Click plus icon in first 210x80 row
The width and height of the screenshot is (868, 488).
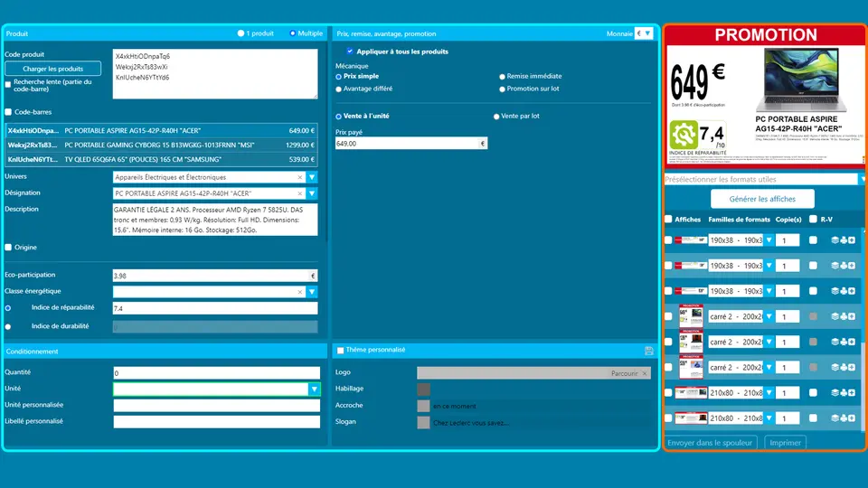[x=852, y=393]
